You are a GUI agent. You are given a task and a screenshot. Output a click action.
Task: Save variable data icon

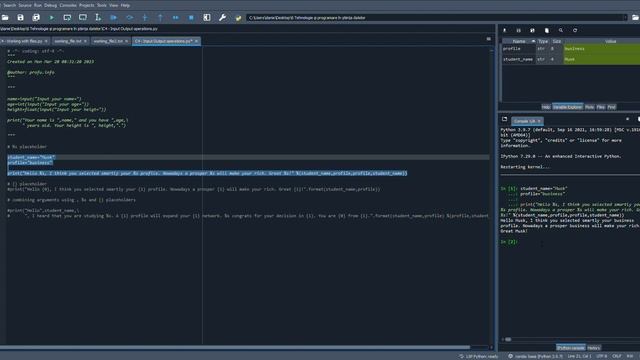[x=518, y=30]
